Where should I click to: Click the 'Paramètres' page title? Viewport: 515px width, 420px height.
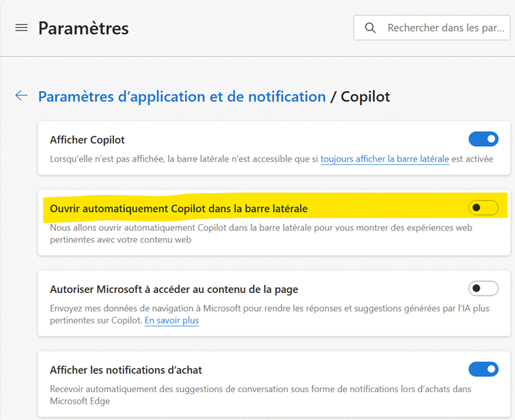84,29
